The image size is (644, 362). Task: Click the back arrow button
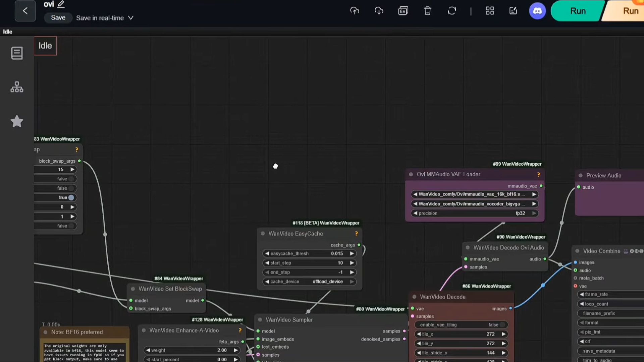coord(25,11)
